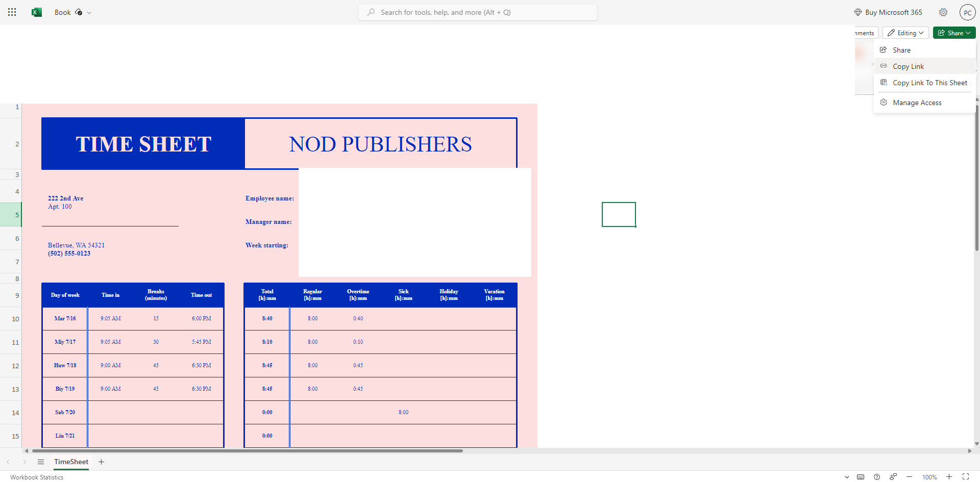Click the 222 2nd Ave address cell

pos(66,198)
